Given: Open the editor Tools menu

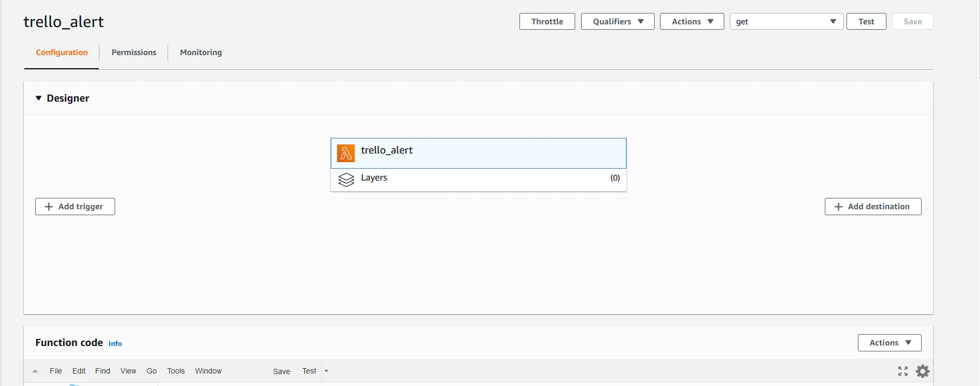Looking at the screenshot, I should pyautogui.click(x=176, y=371).
